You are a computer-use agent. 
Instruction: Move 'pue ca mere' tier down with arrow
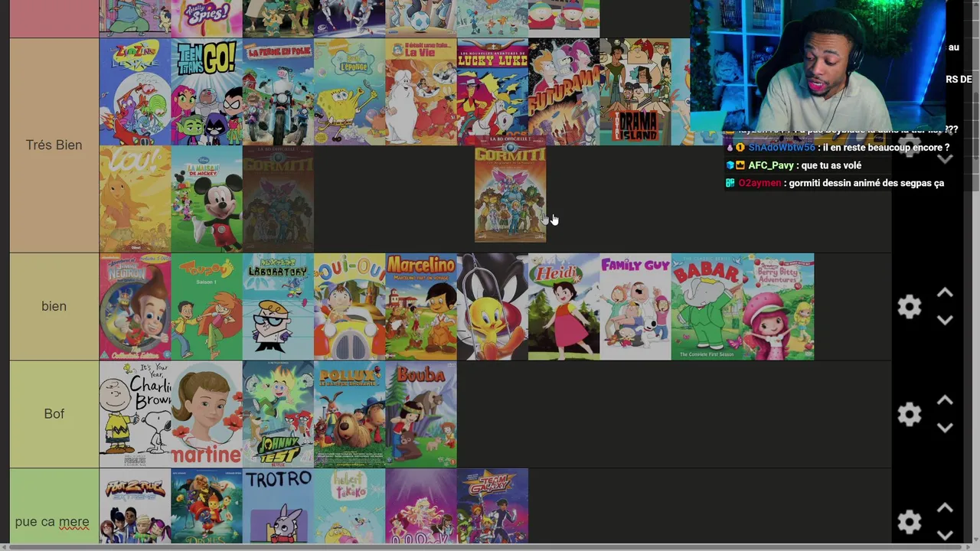[945, 535]
